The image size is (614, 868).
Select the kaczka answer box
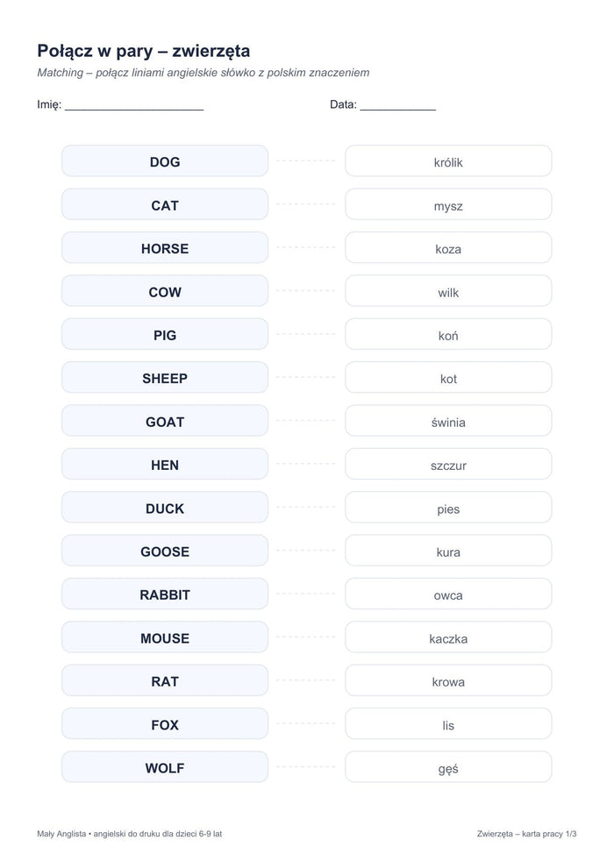(x=448, y=637)
